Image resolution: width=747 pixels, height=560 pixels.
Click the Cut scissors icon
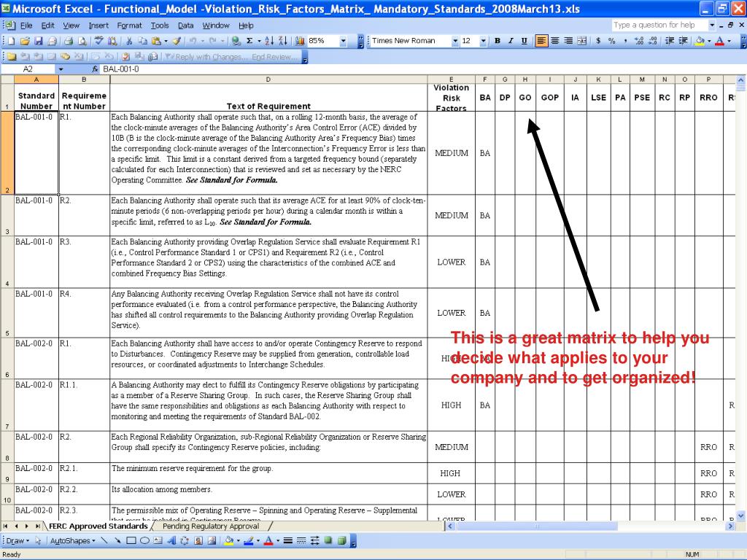click(129, 42)
